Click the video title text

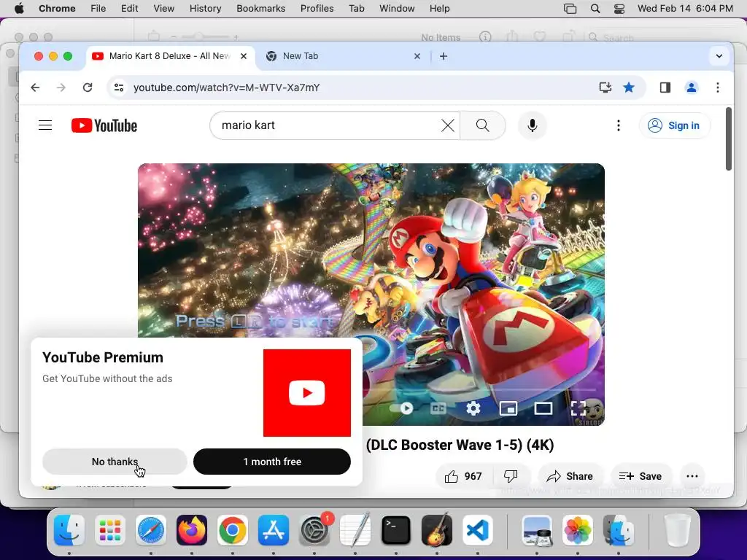(460, 445)
